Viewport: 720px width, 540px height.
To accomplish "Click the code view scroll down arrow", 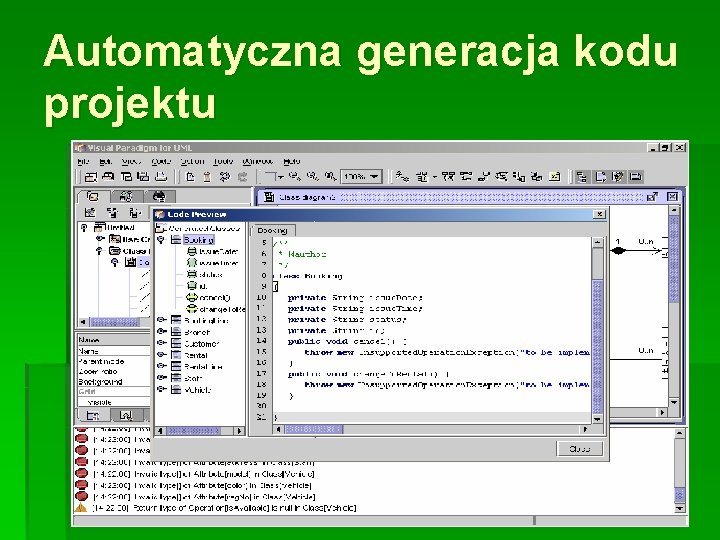I will coord(597,419).
